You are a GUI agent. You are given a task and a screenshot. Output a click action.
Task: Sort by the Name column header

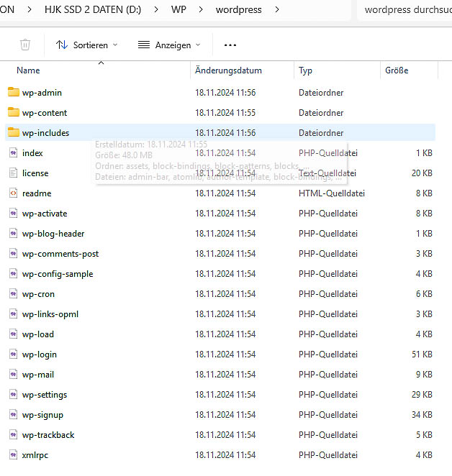[28, 70]
